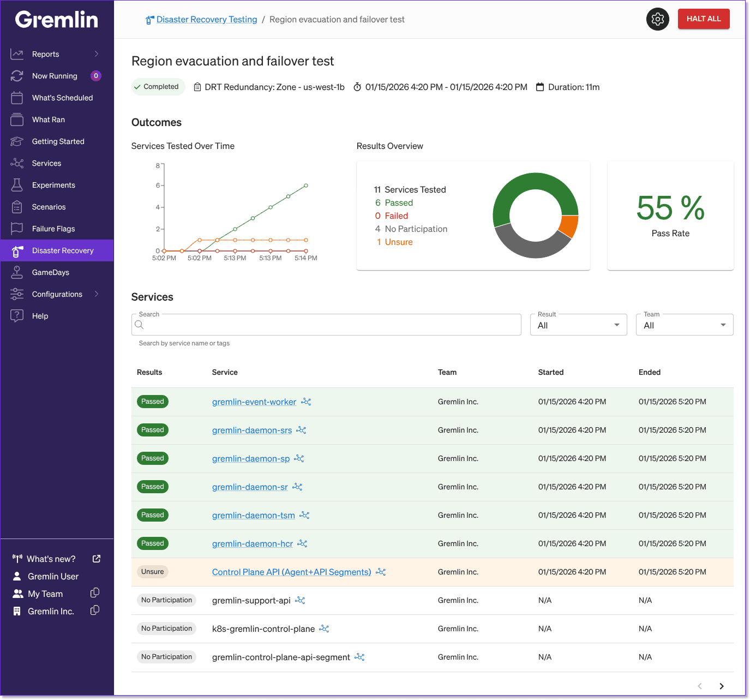Follow the Disaster Recovery Testing breadcrumb link
This screenshot has height=700, width=750.
207,20
